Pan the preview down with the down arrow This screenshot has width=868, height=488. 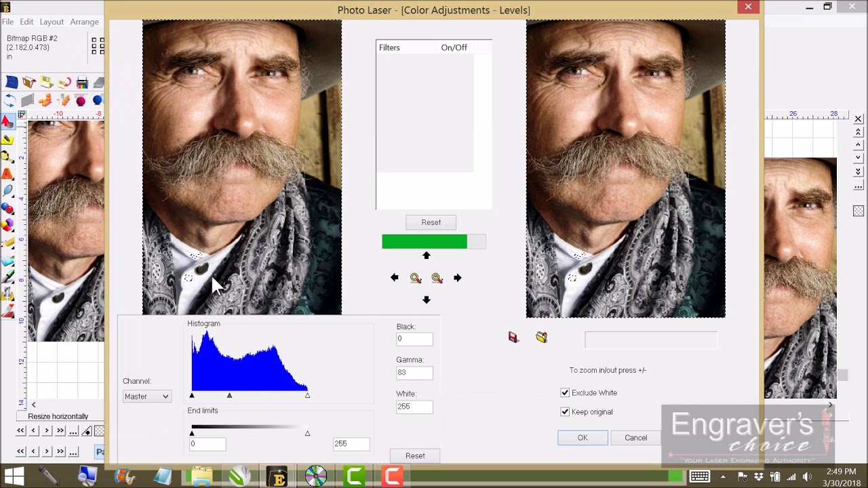point(427,300)
